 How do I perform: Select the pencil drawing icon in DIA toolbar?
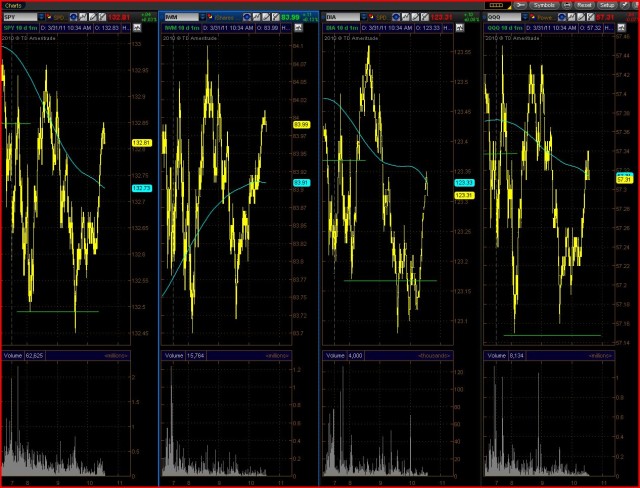[415, 17]
